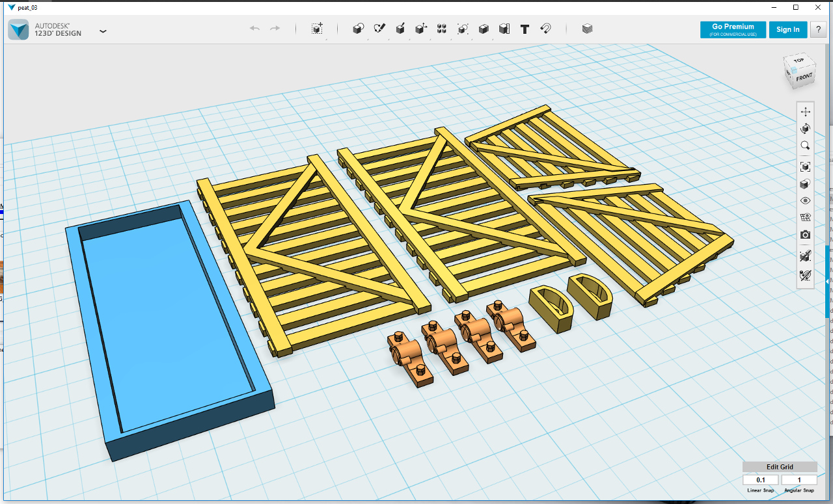Image resolution: width=833 pixels, height=504 pixels.
Task: Click the TOP face of view cube
Action: coord(799,60)
